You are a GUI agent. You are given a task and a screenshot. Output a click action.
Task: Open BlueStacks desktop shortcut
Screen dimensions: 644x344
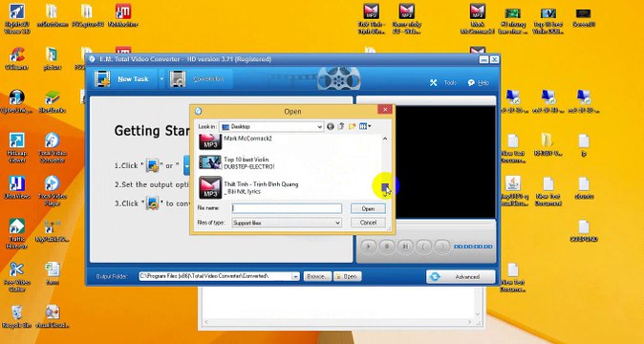click(x=53, y=102)
